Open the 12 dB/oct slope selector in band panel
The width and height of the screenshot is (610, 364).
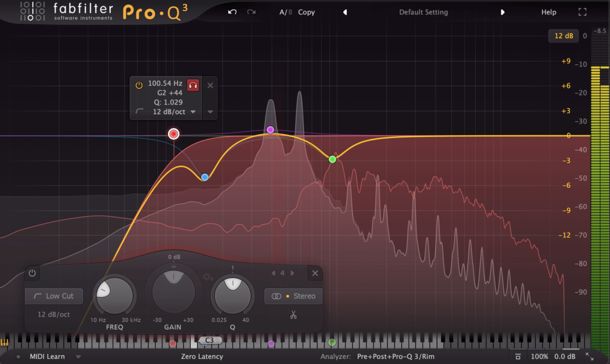tap(53, 314)
